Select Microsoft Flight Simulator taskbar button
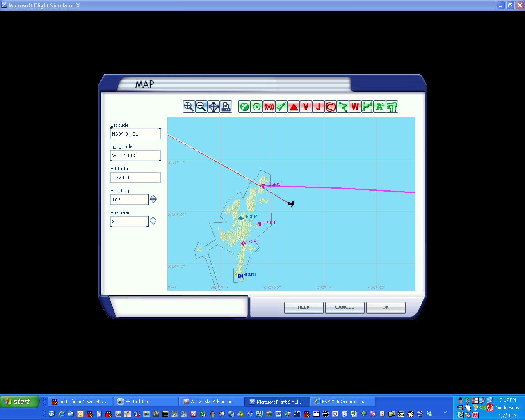525x420 pixels. pyautogui.click(x=276, y=402)
